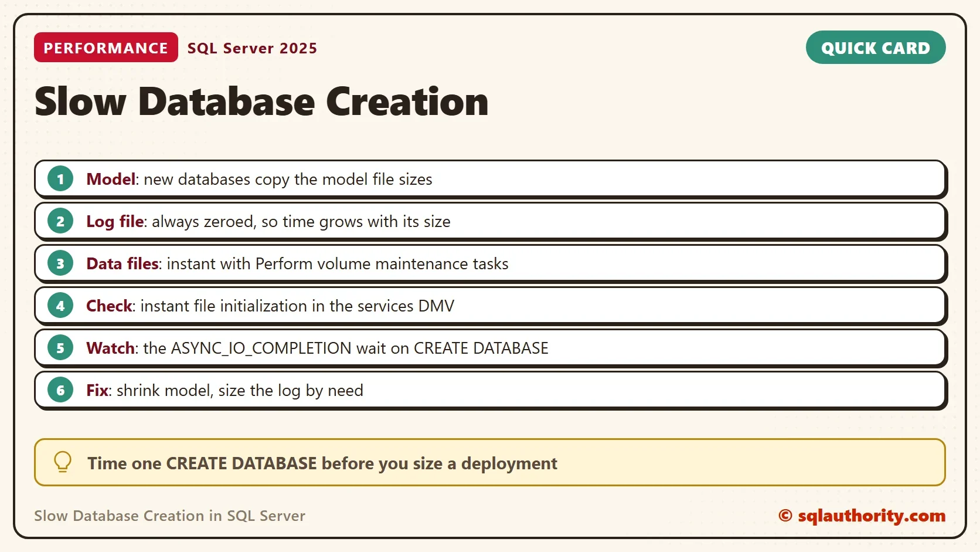Select the 'Fix: shrink model' row

pos(491,390)
